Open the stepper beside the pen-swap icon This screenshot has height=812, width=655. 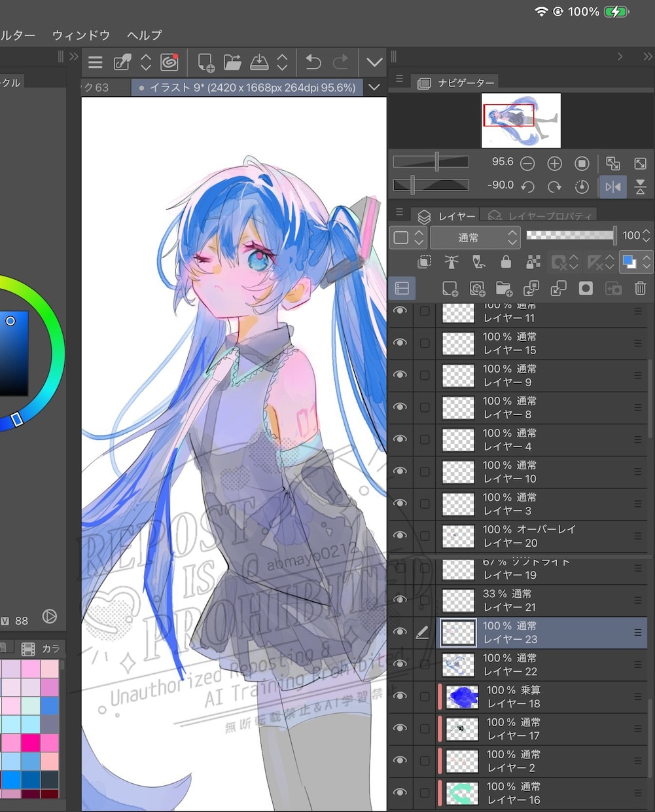(x=146, y=62)
